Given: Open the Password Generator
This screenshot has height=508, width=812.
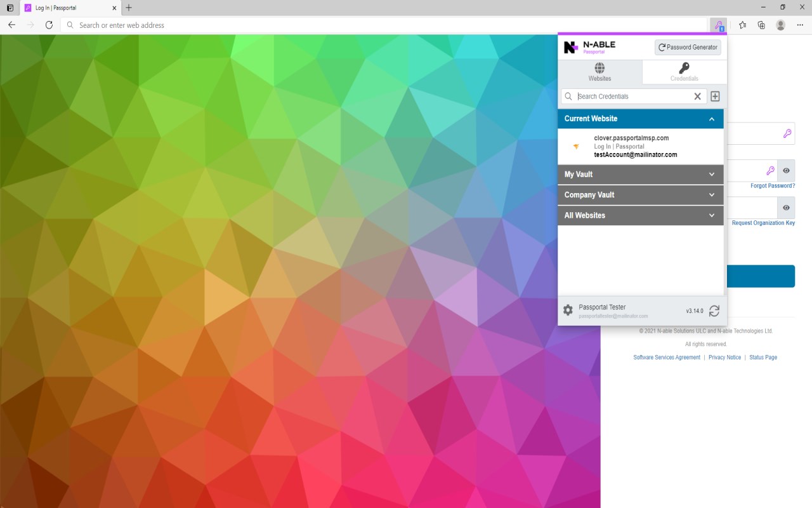Looking at the screenshot, I should [x=688, y=47].
